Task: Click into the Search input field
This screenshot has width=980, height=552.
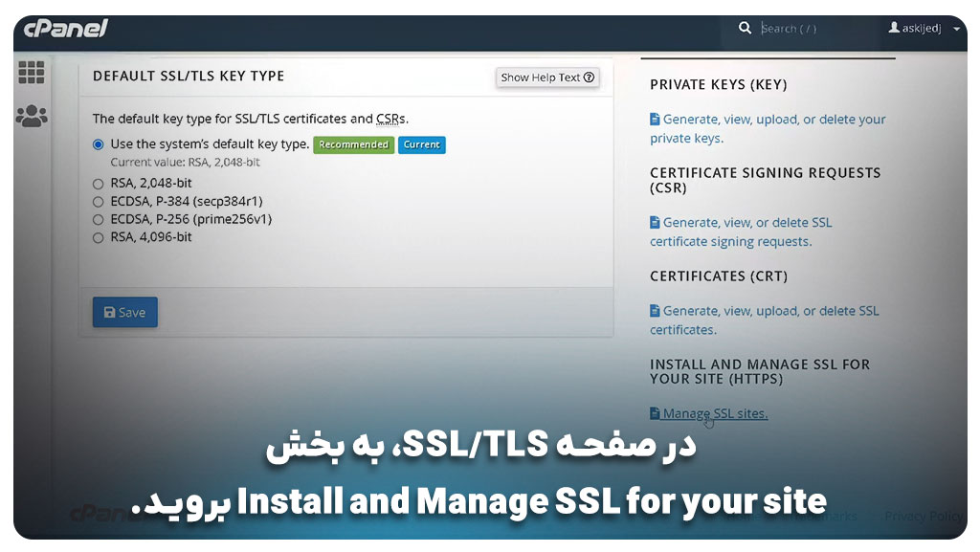Action: (x=813, y=29)
